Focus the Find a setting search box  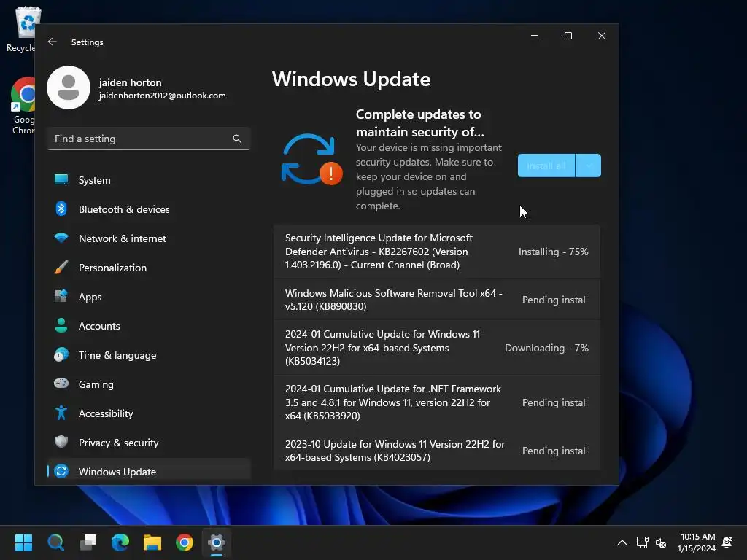click(149, 139)
